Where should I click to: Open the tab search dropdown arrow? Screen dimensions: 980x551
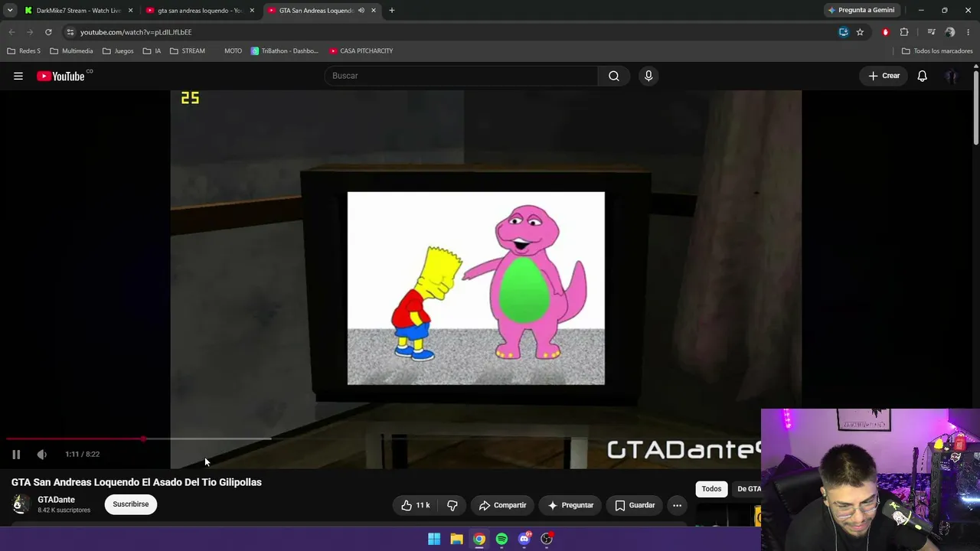coord(10,11)
